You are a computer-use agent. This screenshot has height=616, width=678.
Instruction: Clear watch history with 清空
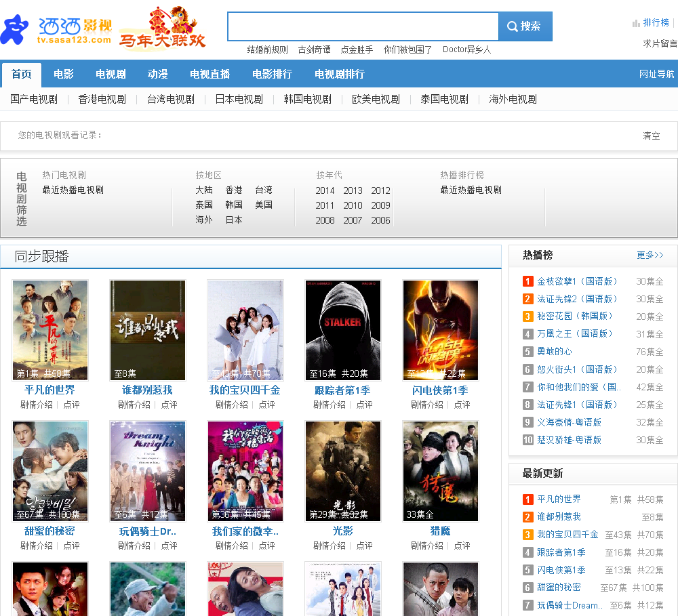(x=651, y=136)
